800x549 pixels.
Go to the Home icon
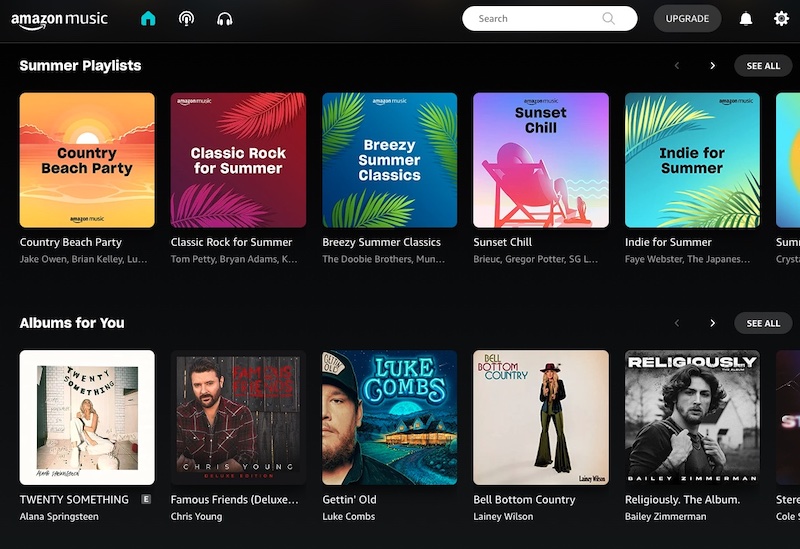pyautogui.click(x=148, y=18)
